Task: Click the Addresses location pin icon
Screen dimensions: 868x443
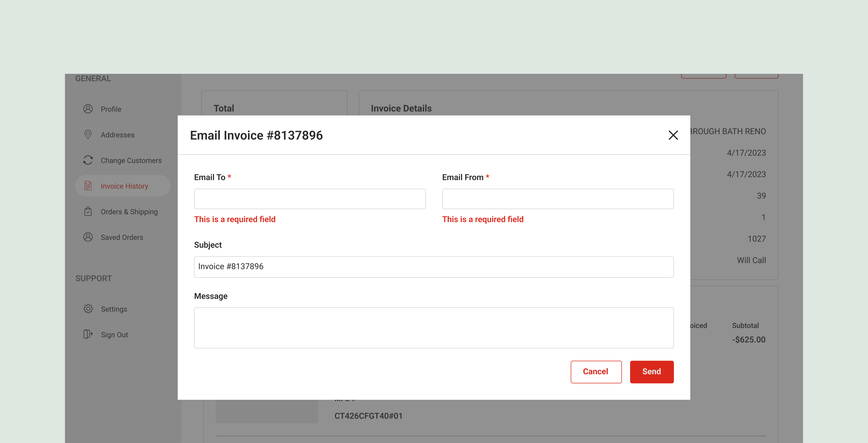Action: [x=88, y=135]
